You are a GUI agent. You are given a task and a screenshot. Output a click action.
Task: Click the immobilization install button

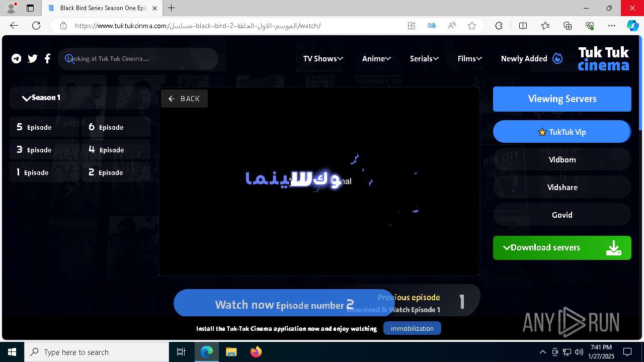point(412,328)
